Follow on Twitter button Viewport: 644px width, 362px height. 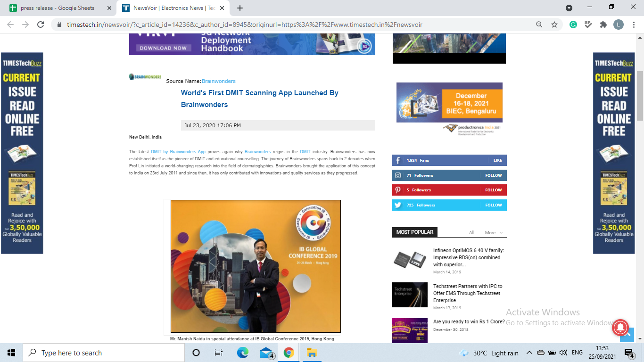click(x=493, y=205)
